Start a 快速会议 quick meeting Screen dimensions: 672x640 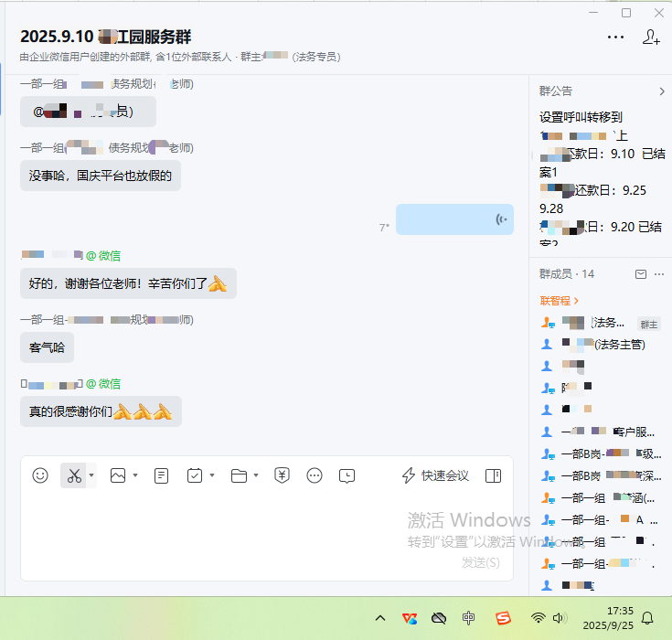tap(435, 475)
